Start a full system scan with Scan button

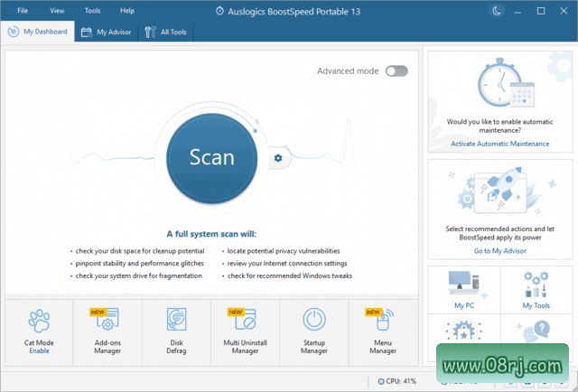point(212,158)
